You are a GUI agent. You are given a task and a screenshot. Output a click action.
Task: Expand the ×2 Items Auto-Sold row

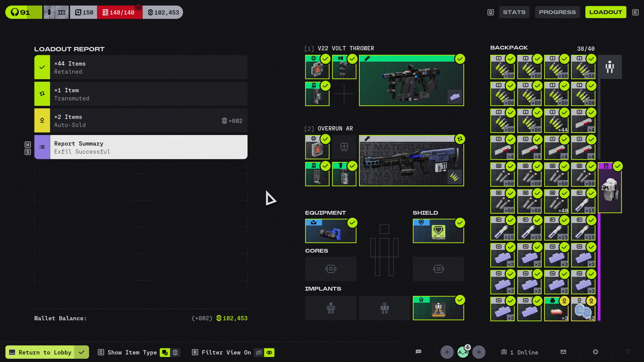(141, 121)
